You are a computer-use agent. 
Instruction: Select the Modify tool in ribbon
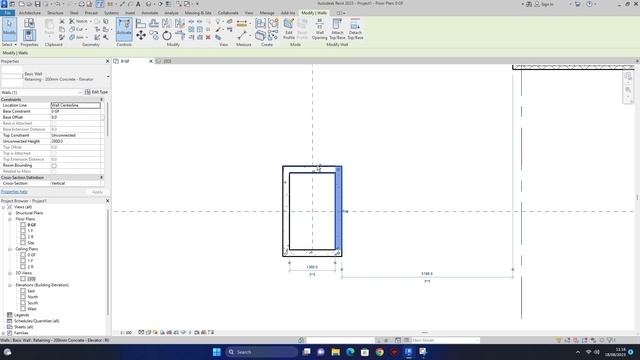point(9,29)
